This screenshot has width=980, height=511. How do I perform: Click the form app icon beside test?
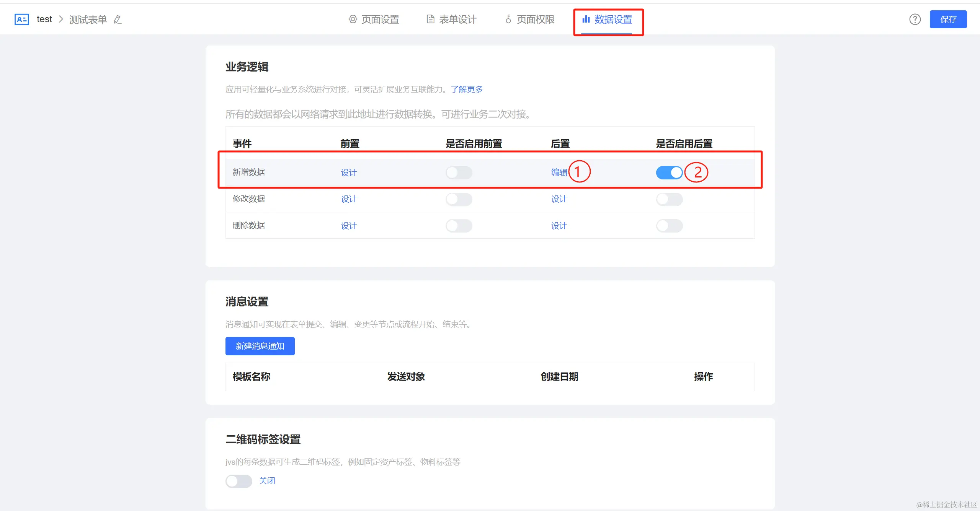[21, 19]
